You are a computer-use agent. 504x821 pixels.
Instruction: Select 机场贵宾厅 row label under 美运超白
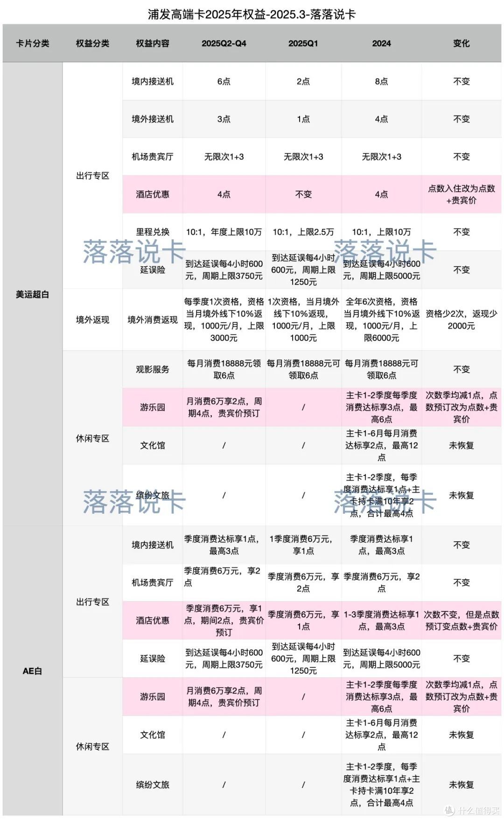(153, 157)
